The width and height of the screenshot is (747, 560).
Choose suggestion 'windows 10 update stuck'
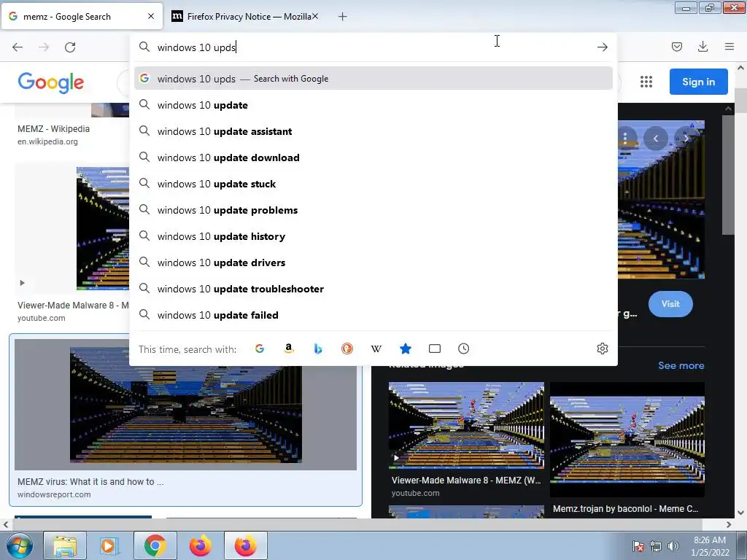click(373, 184)
